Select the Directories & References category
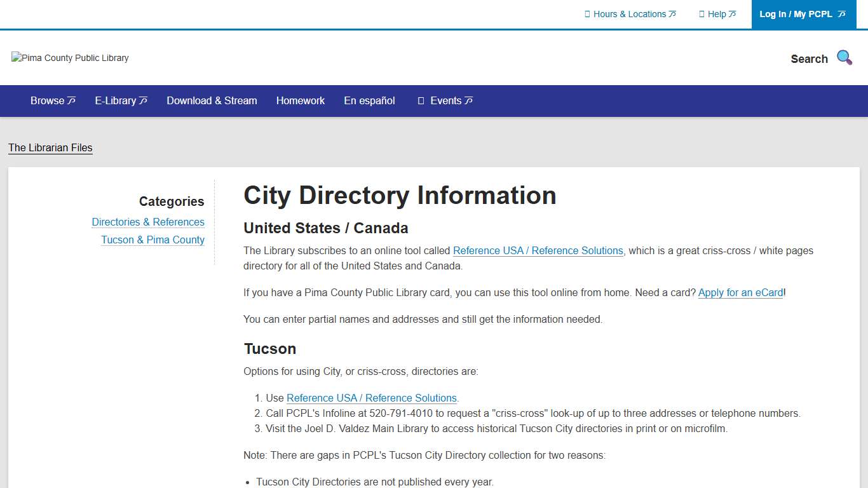 coord(148,222)
